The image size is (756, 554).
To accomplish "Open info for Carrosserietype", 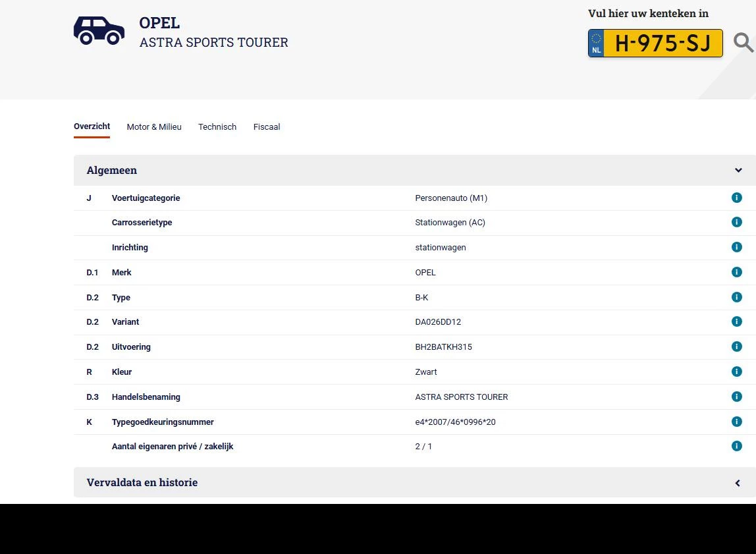I will pyautogui.click(x=737, y=222).
